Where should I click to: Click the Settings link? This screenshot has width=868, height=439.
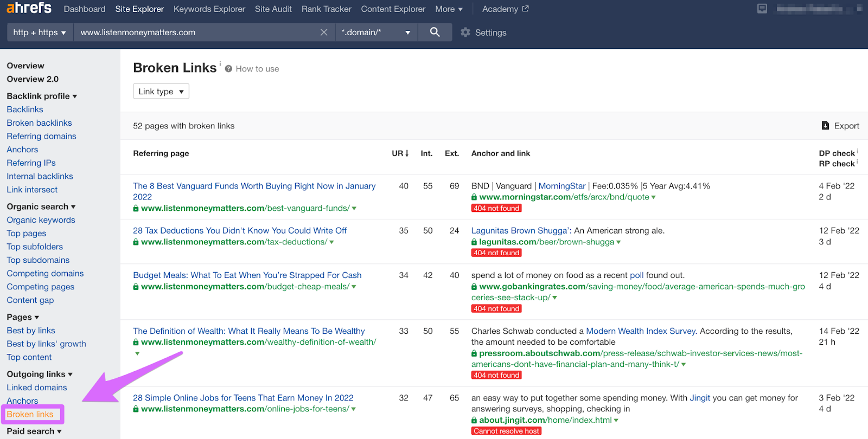coord(490,33)
